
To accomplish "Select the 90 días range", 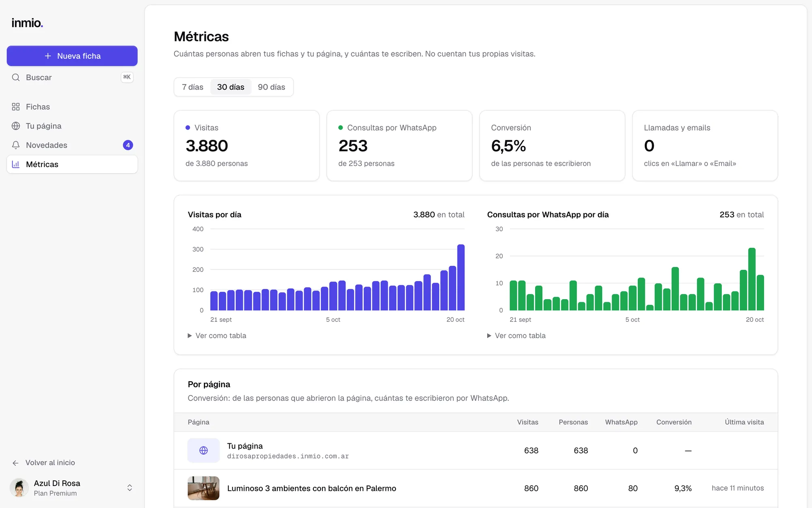I will (x=272, y=87).
